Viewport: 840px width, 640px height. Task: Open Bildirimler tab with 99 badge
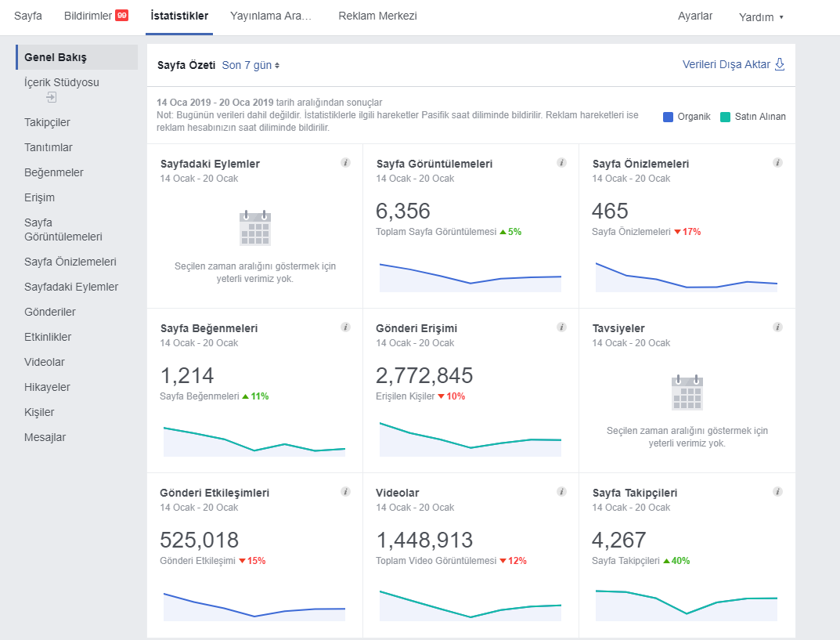pyautogui.click(x=96, y=16)
